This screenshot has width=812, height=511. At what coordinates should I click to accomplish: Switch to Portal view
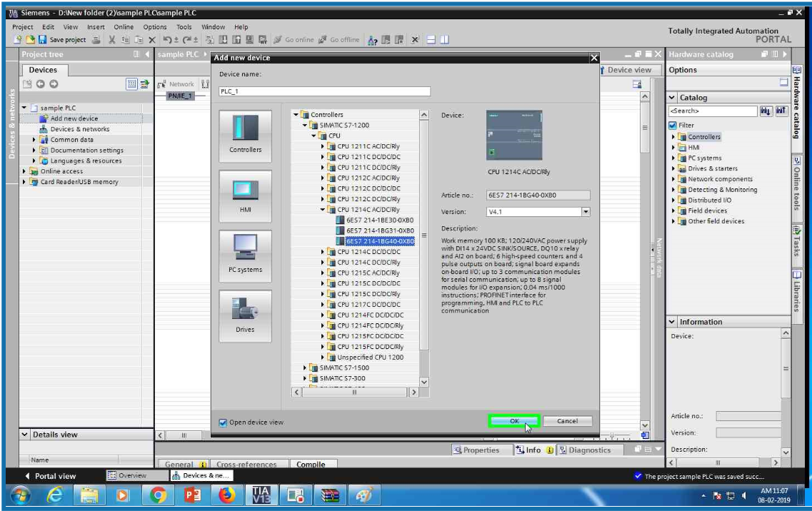tap(50, 476)
